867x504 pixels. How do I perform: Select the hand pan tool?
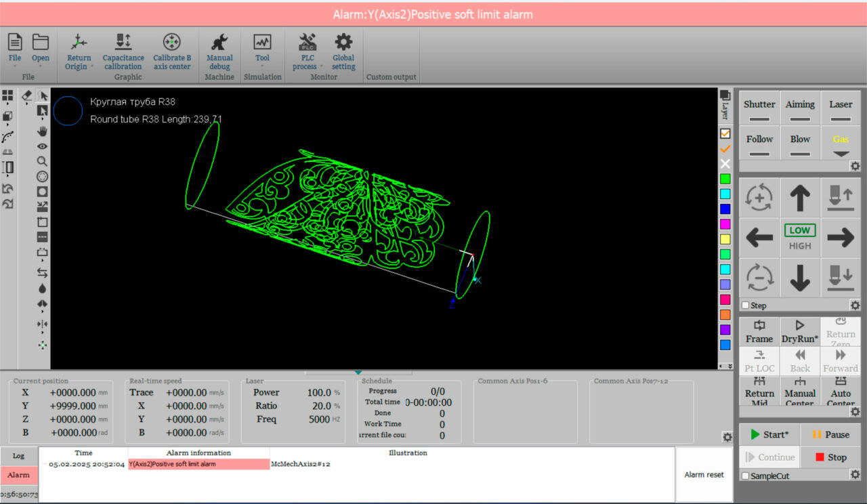coord(42,131)
